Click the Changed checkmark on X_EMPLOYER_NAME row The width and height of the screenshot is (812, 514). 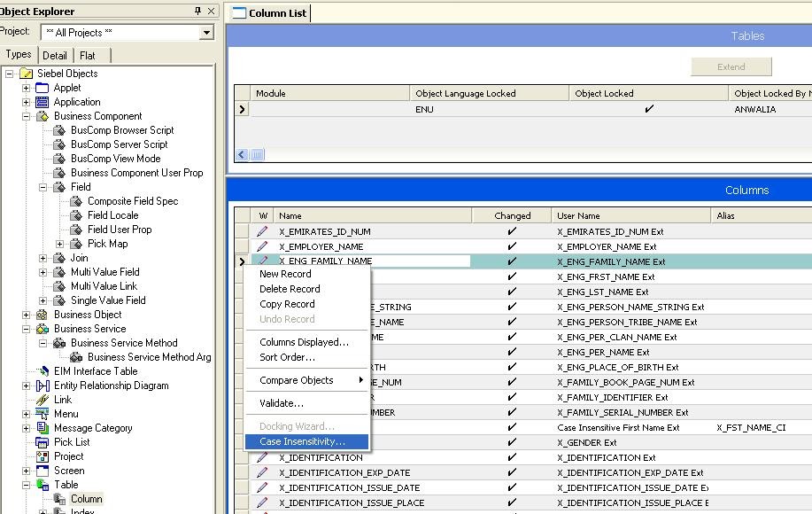(511, 246)
